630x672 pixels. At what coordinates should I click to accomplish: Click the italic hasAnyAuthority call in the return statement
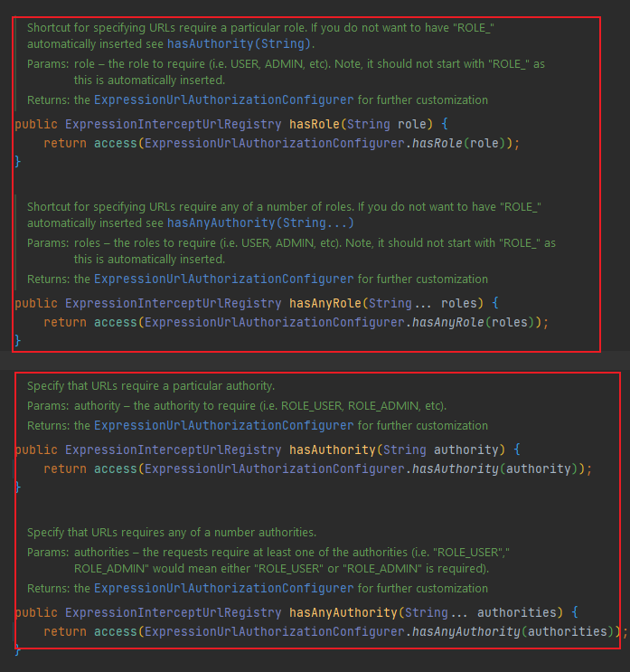coord(466,631)
